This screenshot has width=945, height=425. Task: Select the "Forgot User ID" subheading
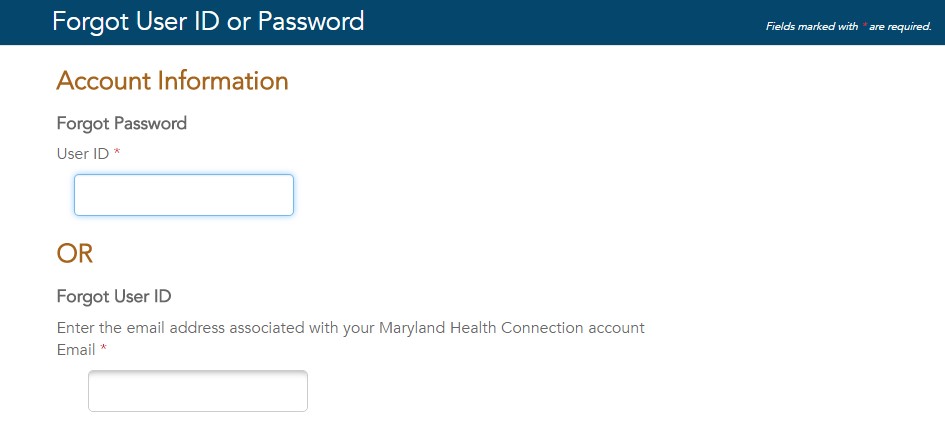tap(114, 296)
